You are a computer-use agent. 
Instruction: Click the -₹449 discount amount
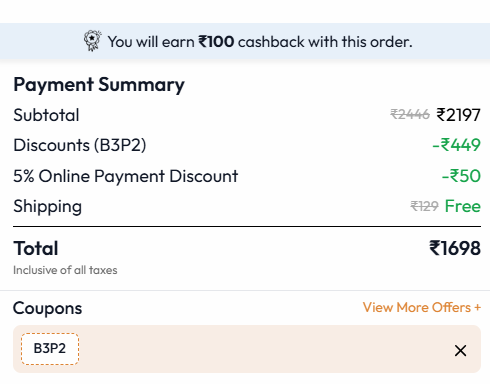[x=456, y=145]
